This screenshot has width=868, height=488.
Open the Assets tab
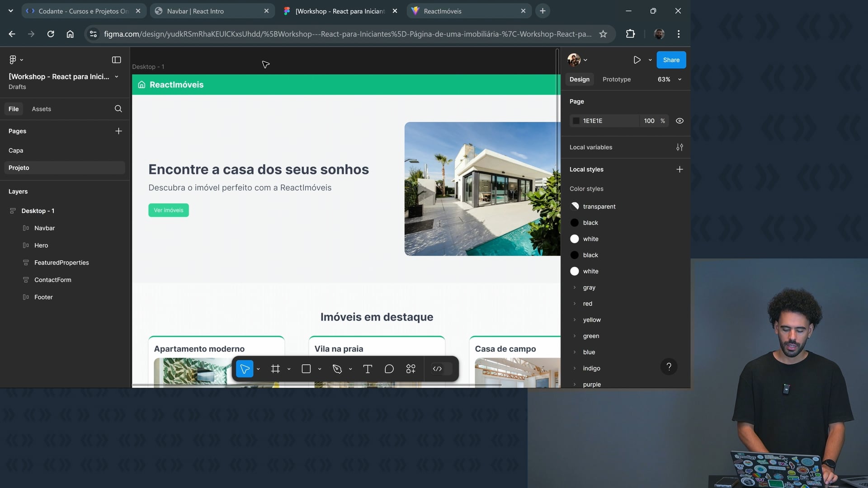41,109
